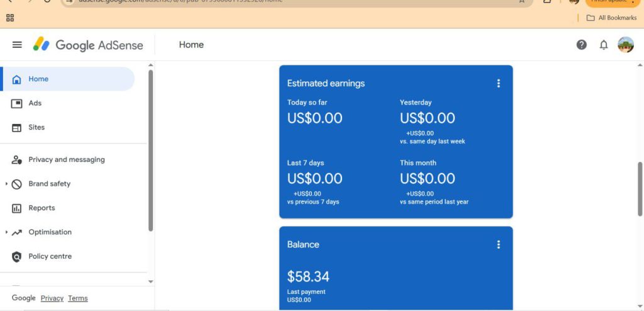Open the hamburger main menu
The height and width of the screenshot is (311, 644).
point(17,45)
